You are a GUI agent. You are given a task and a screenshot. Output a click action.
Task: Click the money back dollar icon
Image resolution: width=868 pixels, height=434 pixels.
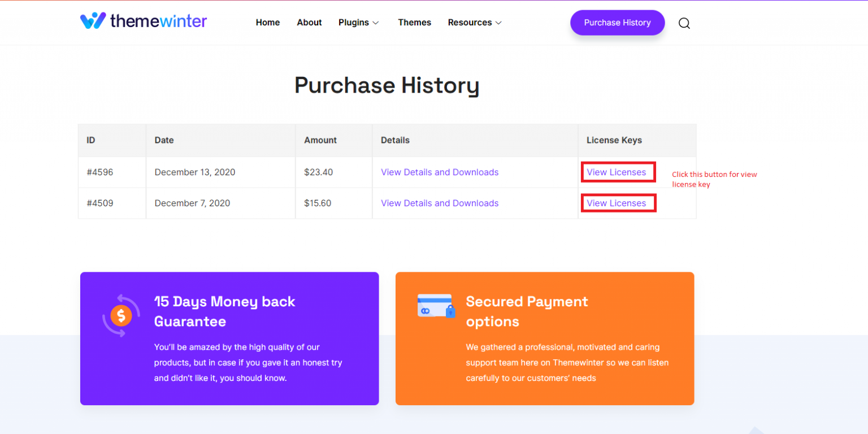(121, 315)
